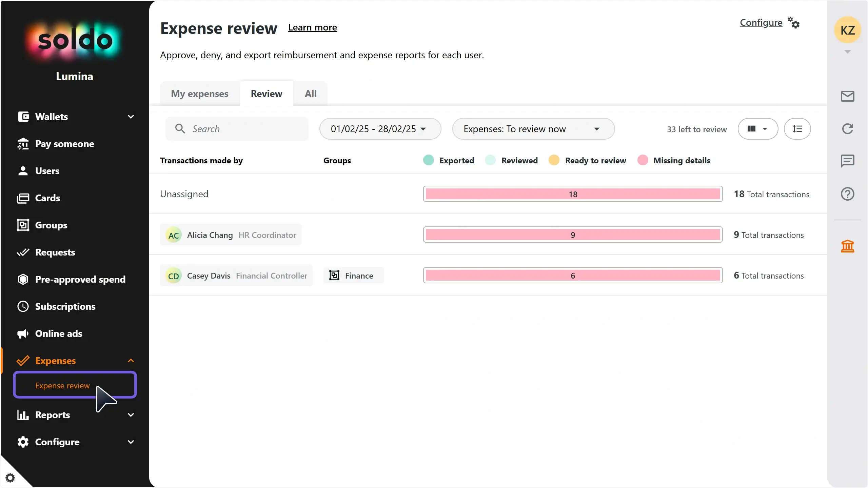Open the date range 01/02/25 - 28/02/25 dropdown
Viewport: 868px width, 488px height.
tap(380, 129)
